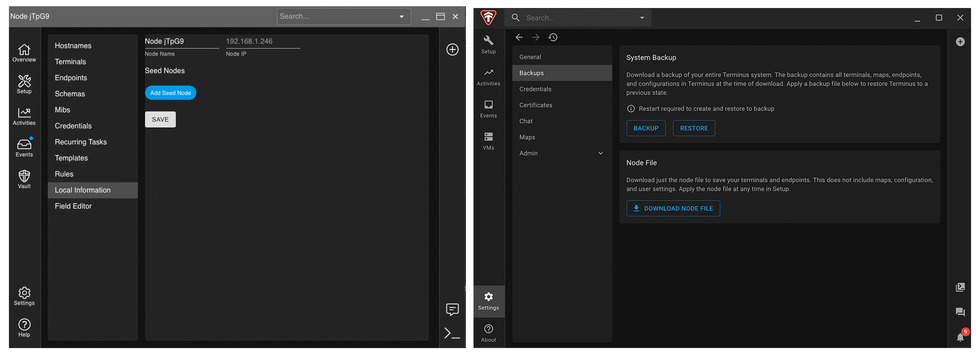Edit the Node IP field
Viewport: 980px width, 353px height.
tap(263, 41)
